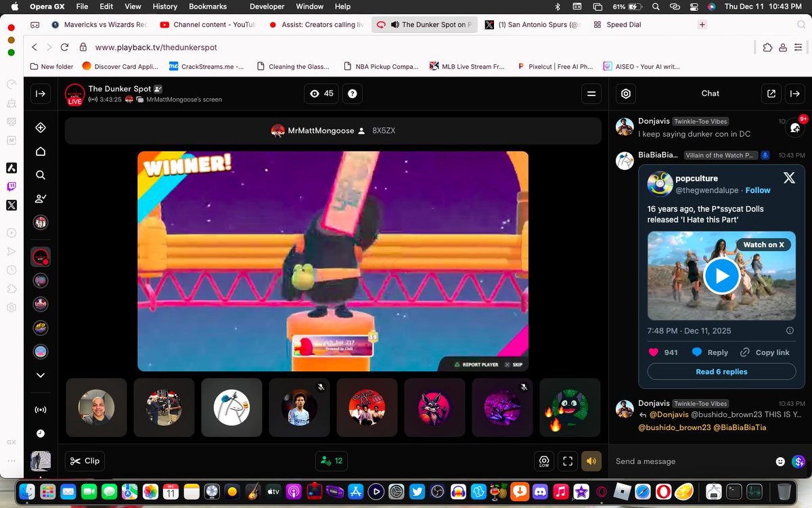Viewport: 812px width, 508px height.
Task: Click SKIP in the game video overlay
Action: pos(514,364)
